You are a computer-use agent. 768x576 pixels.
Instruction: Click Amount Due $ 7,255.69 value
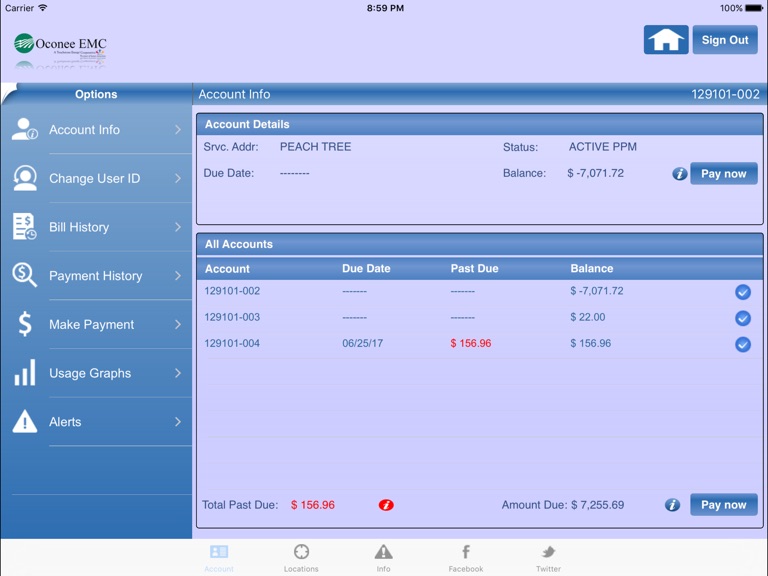click(x=598, y=505)
